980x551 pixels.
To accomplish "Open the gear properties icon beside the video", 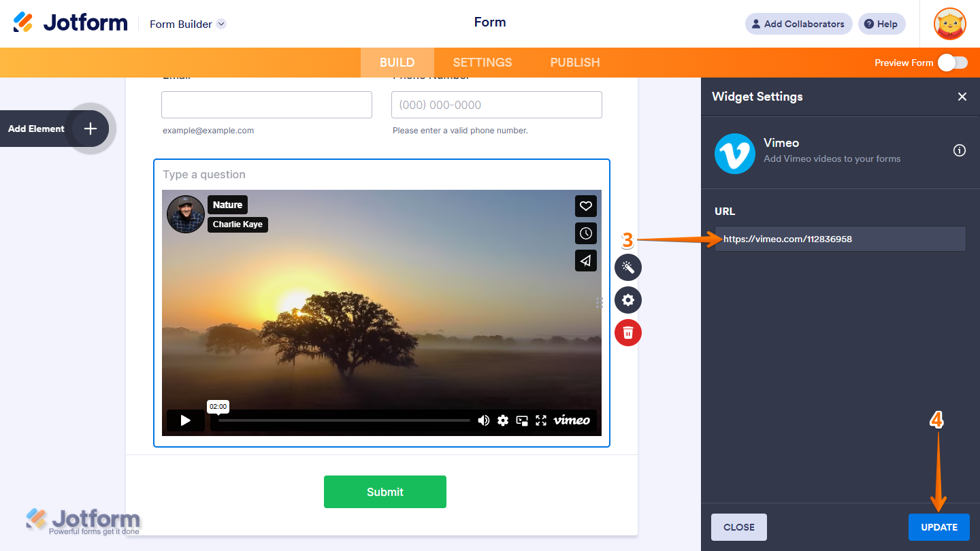I will (x=627, y=300).
